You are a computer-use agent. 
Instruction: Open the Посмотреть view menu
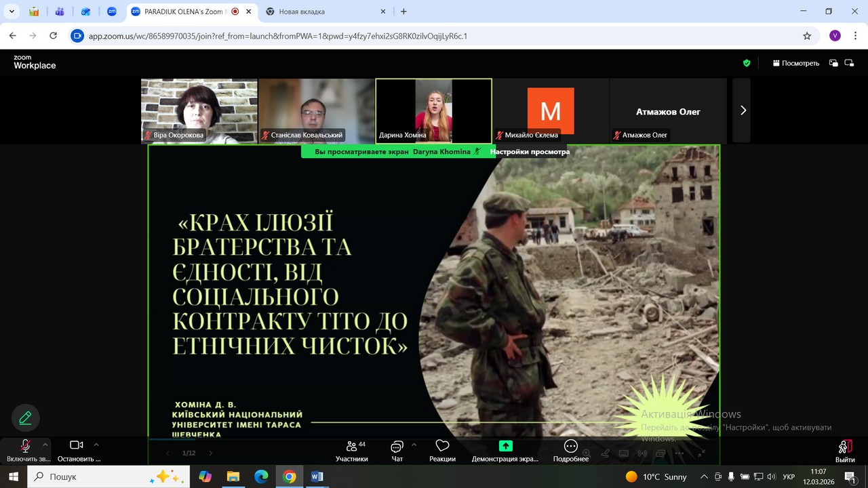[796, 63]
